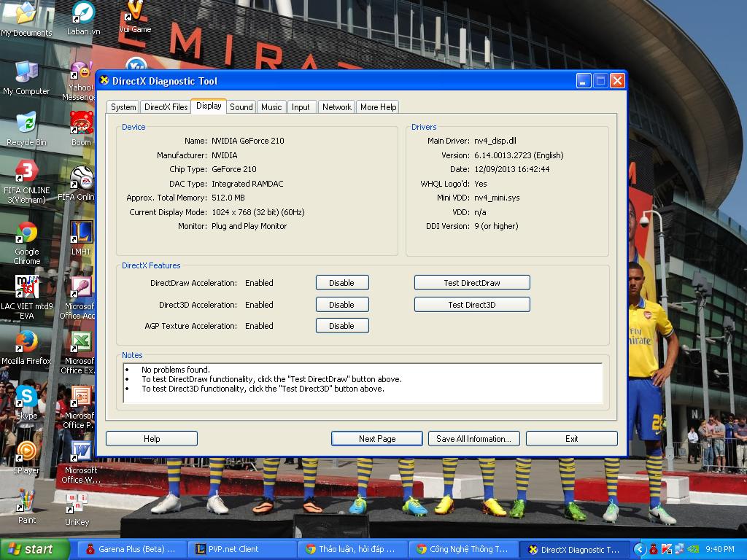
Task: Switch to the Input tab
Action: (301, 107)
